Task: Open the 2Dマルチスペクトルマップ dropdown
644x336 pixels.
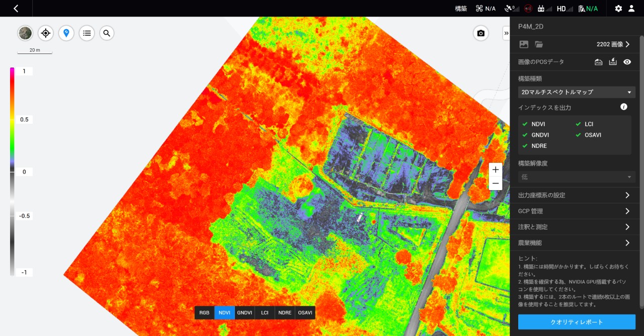Action: click(x=577, y=92)
